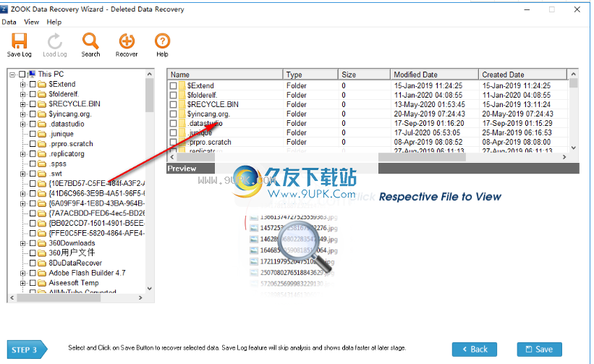Expand the $folderelf. tree node
The width and height of the screenshot is (594, 364).
point(22,94)
